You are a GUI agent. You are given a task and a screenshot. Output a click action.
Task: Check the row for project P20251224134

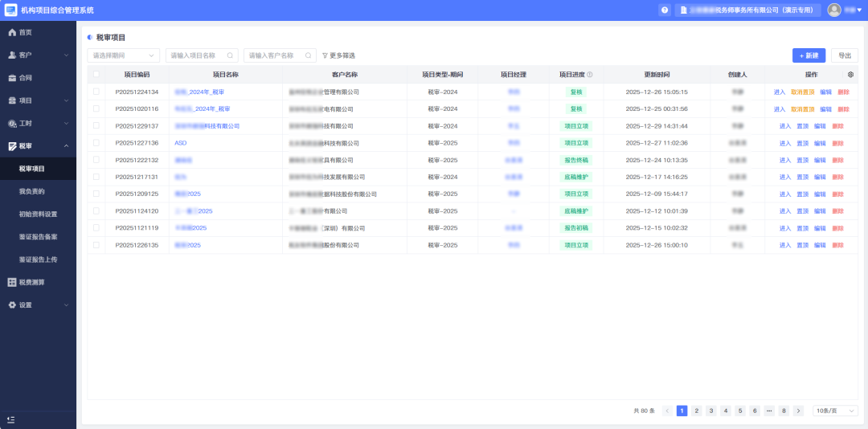96,92
